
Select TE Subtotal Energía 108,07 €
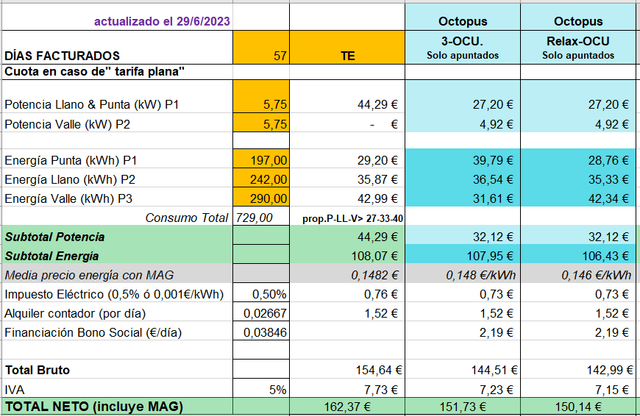click(347, 255)
